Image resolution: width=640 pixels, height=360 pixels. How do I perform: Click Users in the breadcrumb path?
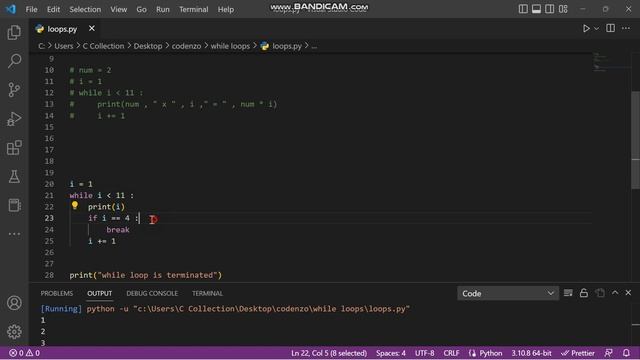[x=64, y=46]
